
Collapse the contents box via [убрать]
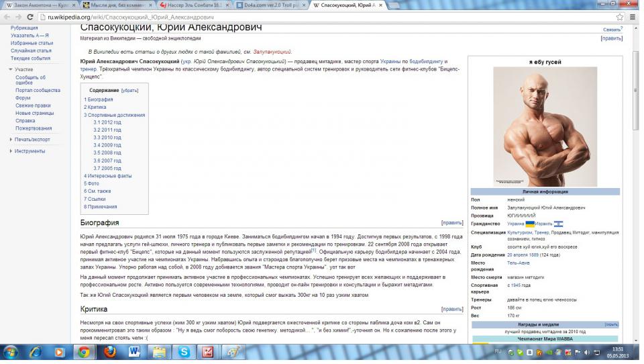[129, 90]
